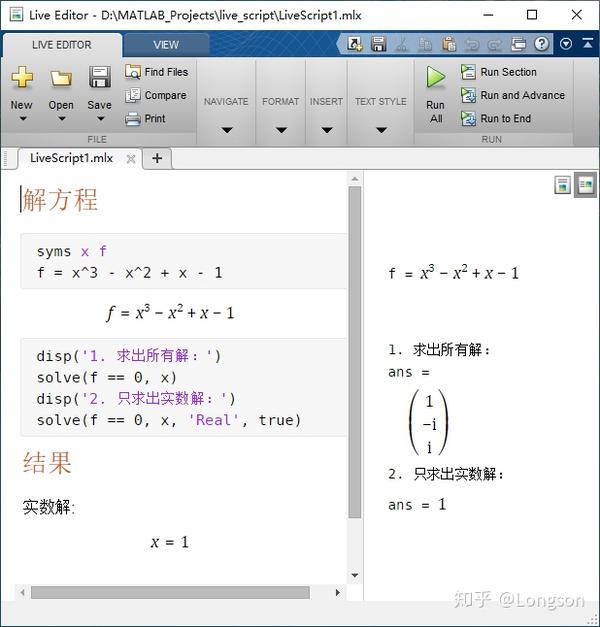
Task: Minimize the toolstrip with the up-arrow icon
Action: (x=588, y=43)
